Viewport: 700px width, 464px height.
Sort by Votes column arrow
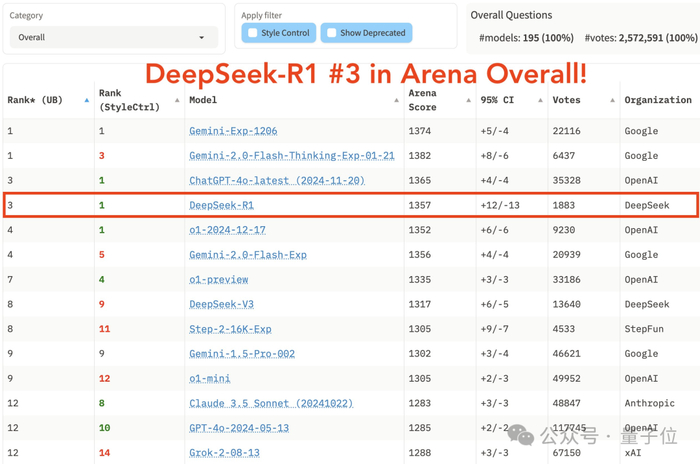click(x=612, y=100)
